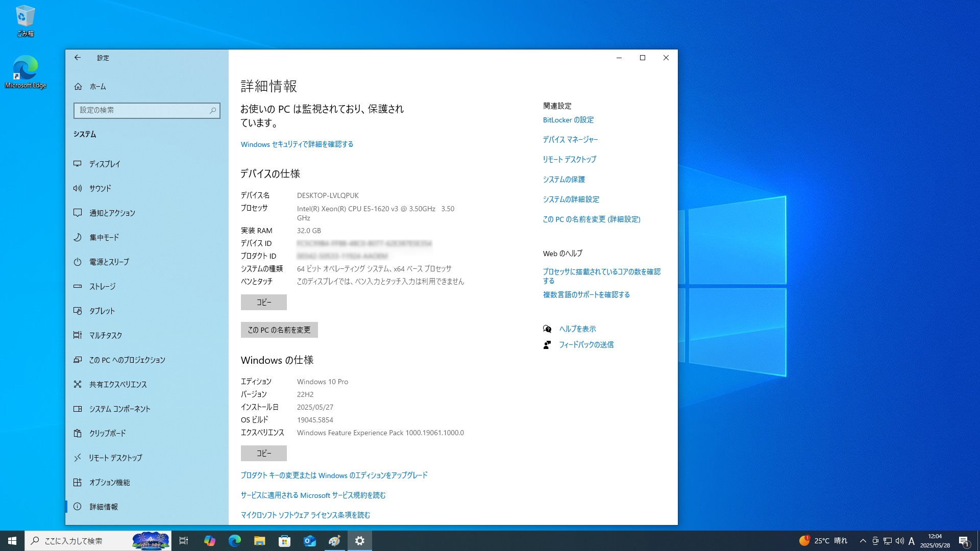The height and width of the screenshot is (551, 980).
Task: Open リモート デスクトップ related settings link
Action: pos(570,160)
